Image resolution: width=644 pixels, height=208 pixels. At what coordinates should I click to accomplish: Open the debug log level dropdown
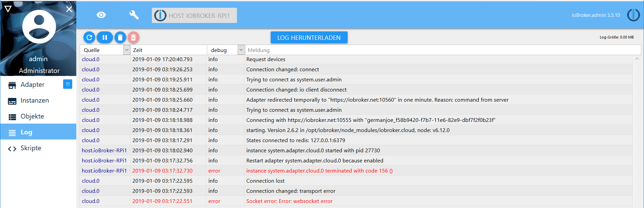pos(241,50)
